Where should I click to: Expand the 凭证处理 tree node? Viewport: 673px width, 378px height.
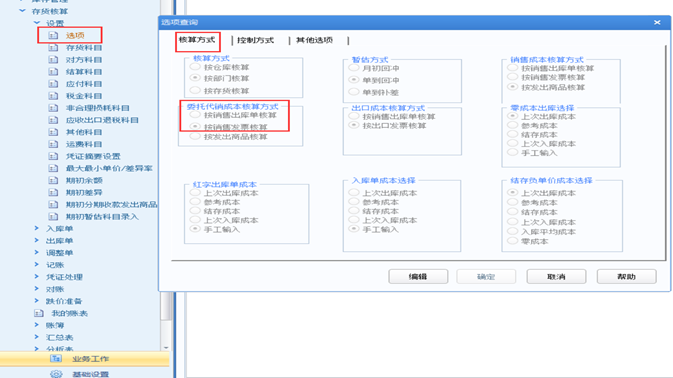point(37,277)
